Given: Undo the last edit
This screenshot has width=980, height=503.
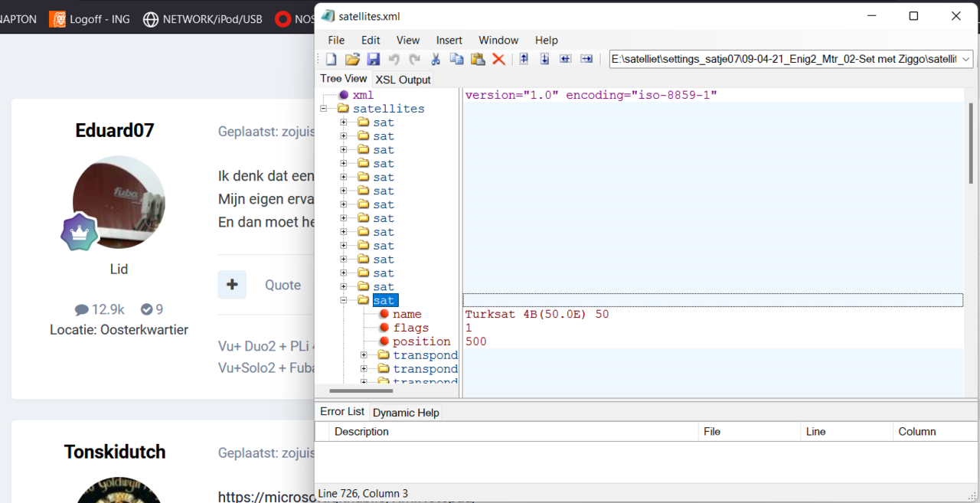Looking at the screenshot, I should pos(394,58).
